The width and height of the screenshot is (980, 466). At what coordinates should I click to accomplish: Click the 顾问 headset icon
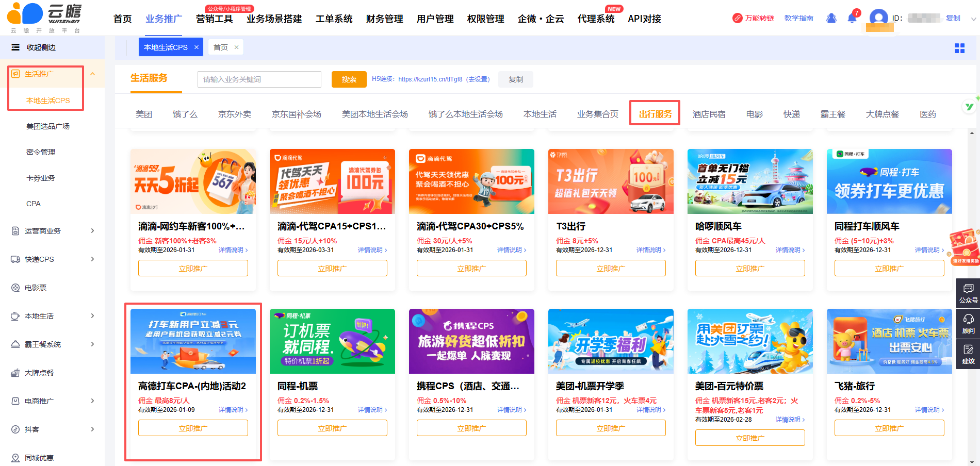click(x=968, y=324)
